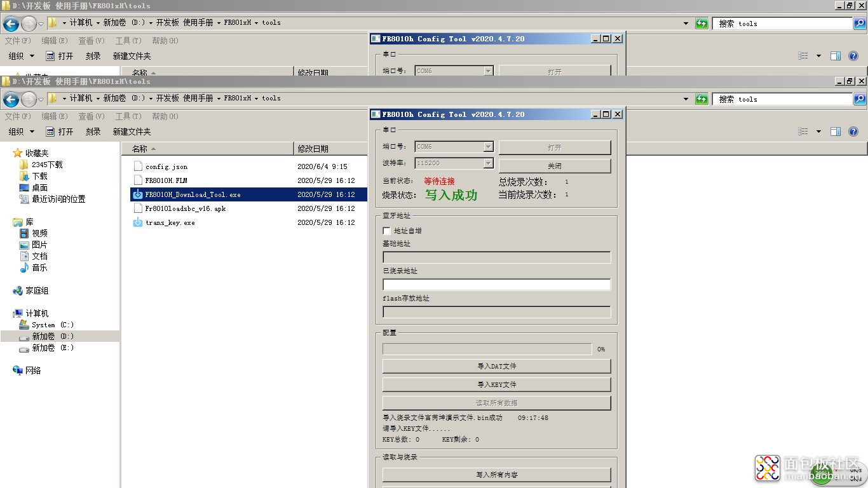The width and height of the screenshot is (868, 488).
Task: Open Help in the front Explorer window
Action: click(x=853, y=132)
